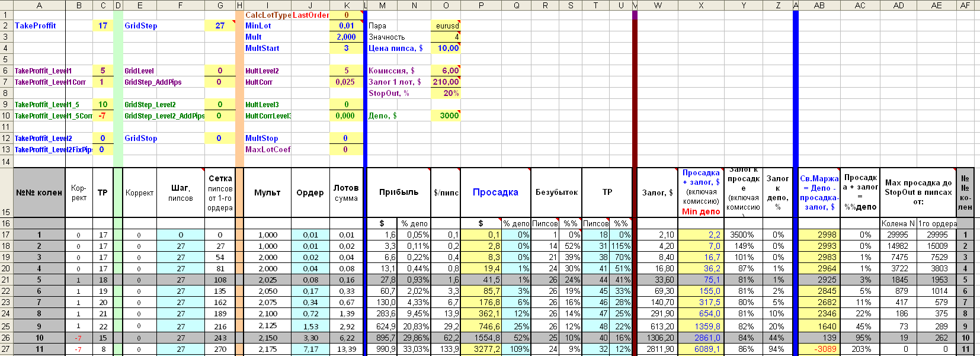
Task: Click the Шаг, пипсов table header
Action: point(180,193)
